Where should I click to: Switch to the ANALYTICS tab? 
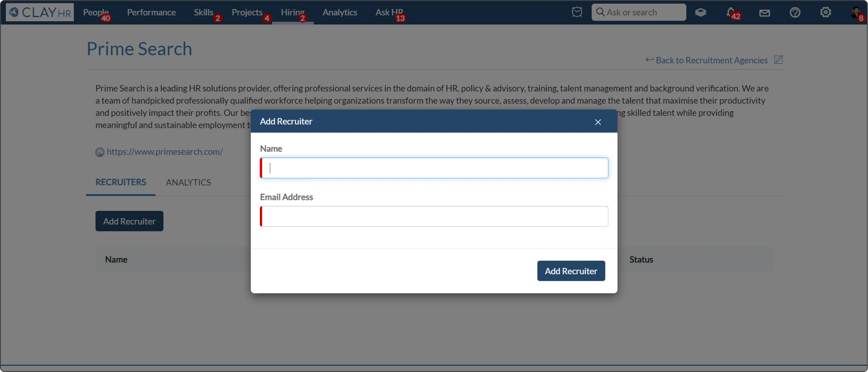click(x=188, y=182)
